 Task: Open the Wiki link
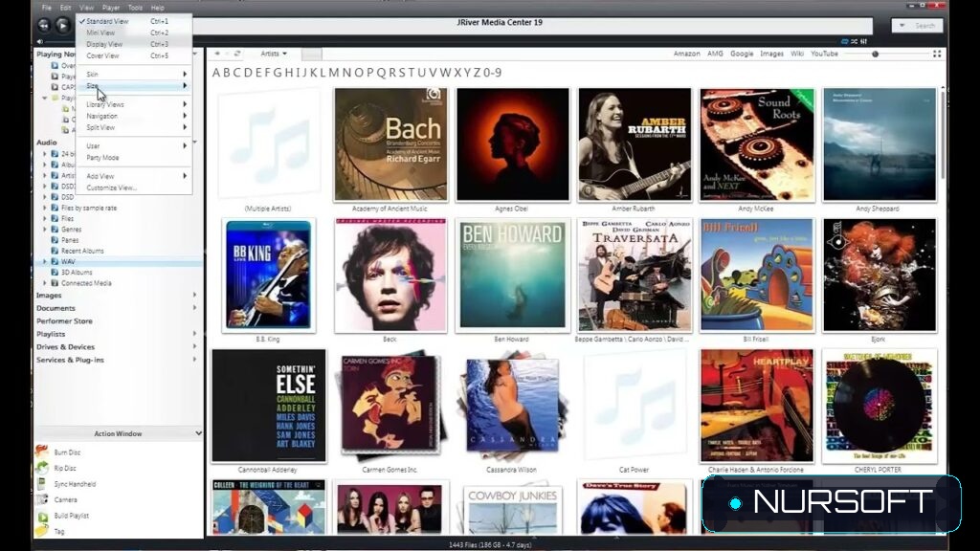click(x=797, y=54)
